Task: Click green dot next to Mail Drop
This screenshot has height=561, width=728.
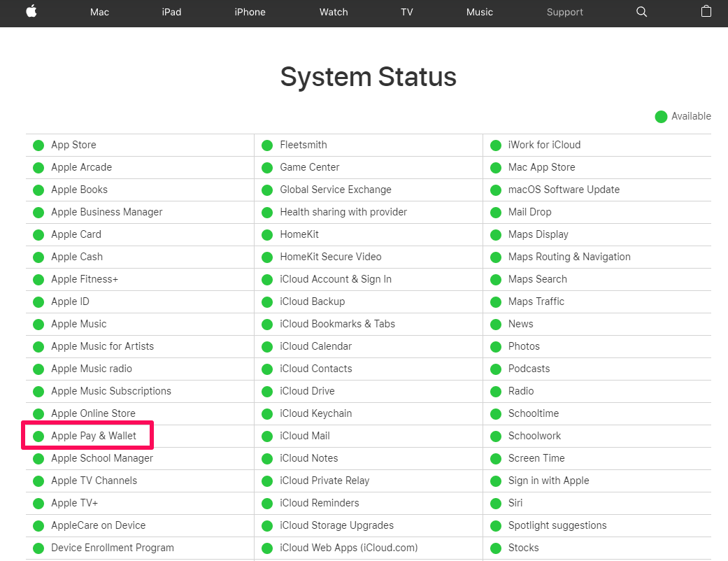Action: (496, 213)
